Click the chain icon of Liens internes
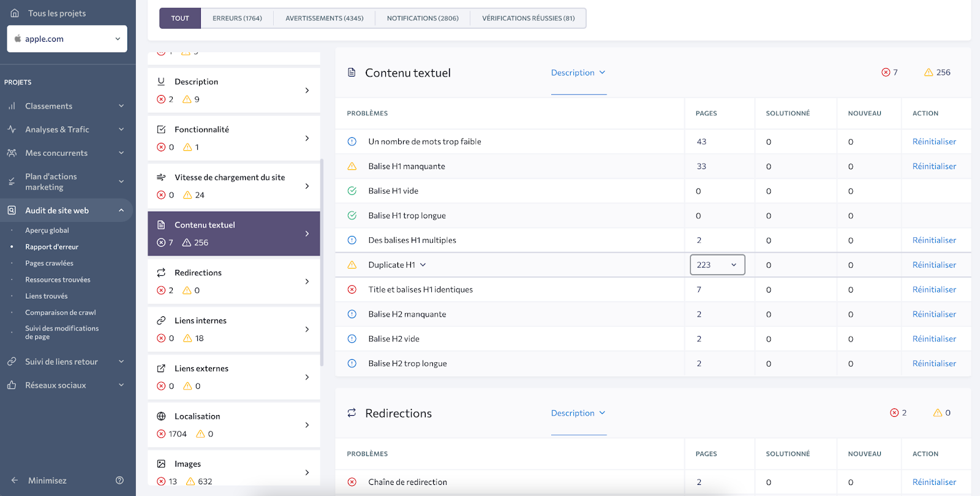This screenshot has height=496, width=980. tap(161, 321)
